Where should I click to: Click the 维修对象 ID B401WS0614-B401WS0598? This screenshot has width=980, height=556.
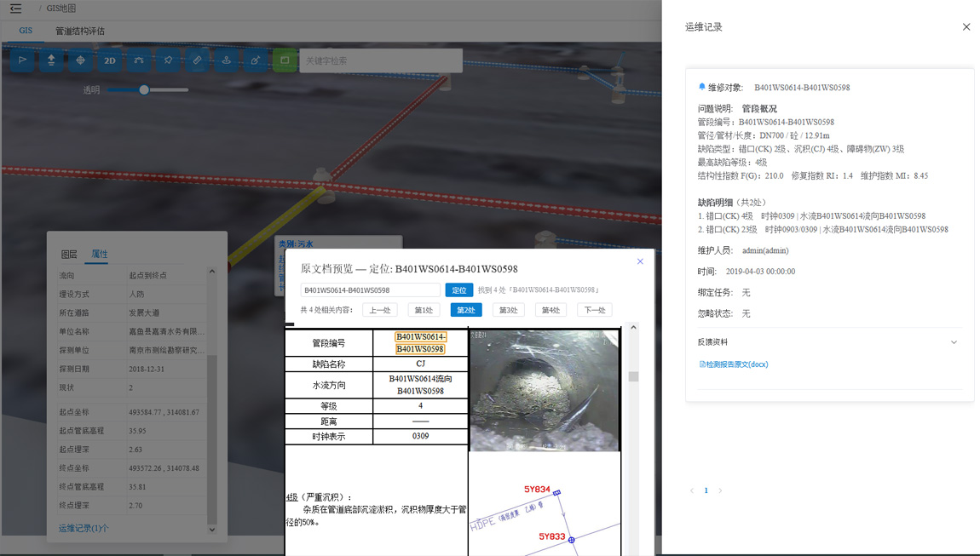[x=802, y=88]
